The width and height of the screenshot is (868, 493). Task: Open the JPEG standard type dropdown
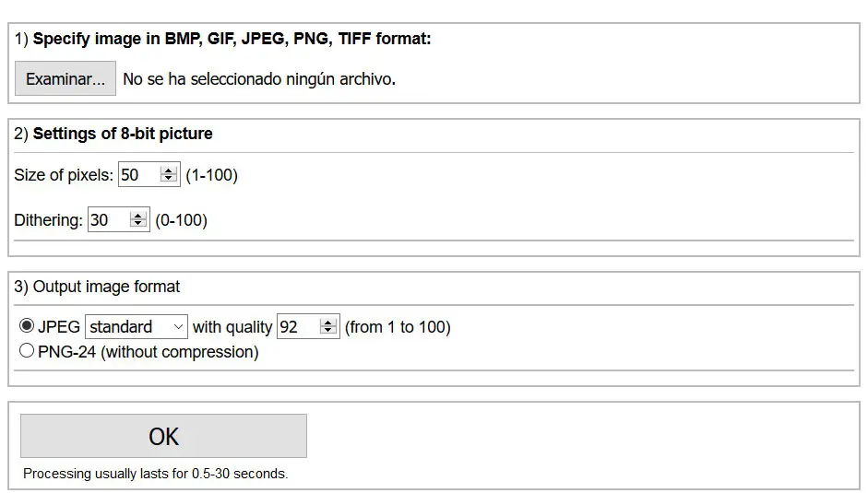point(137,327)
